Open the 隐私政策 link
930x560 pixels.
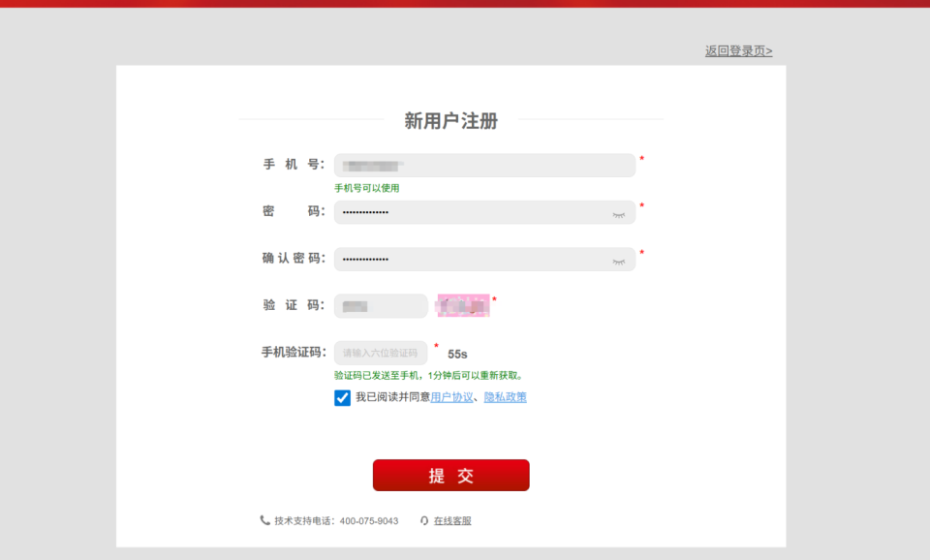(506, 397)
